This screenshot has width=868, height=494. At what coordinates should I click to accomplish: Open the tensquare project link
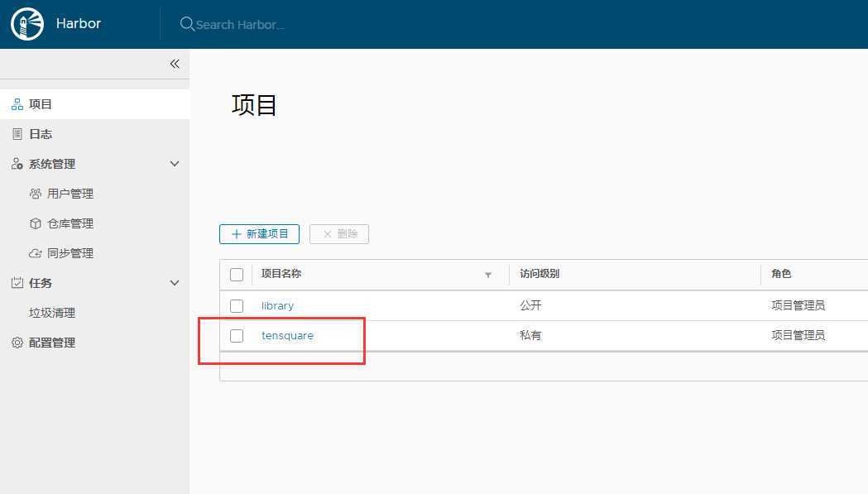coord(287,335)
